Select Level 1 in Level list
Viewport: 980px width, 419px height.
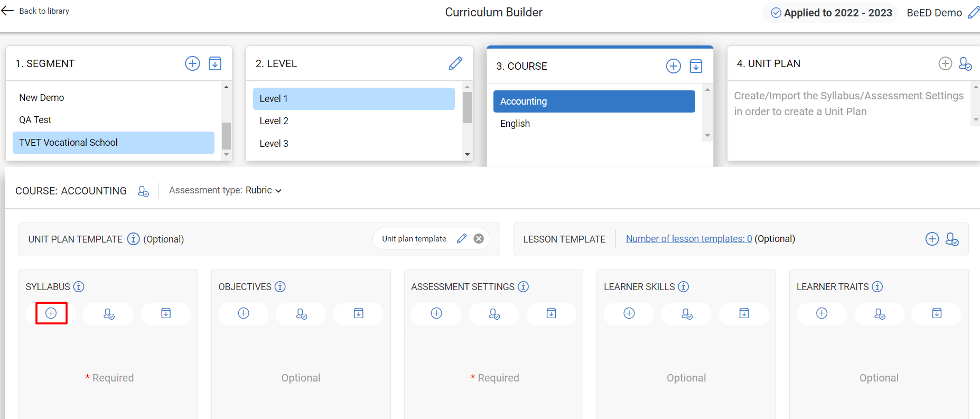(354, 99)
